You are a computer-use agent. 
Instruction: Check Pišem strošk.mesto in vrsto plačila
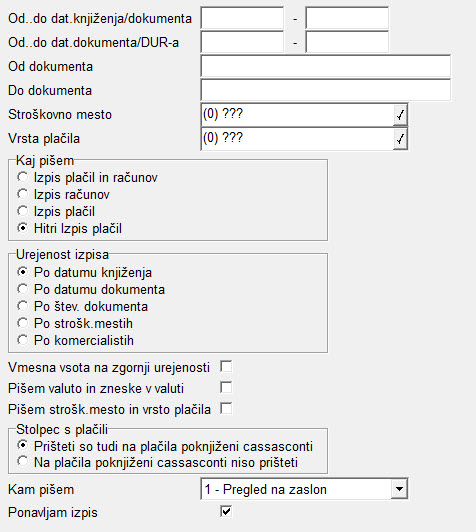point(226,408)
